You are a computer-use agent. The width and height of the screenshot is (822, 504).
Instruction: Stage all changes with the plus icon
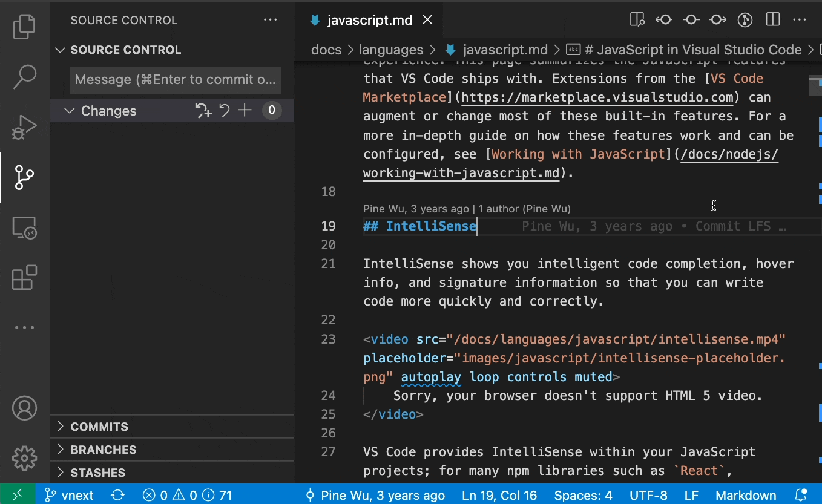click(x=245, y=110)
